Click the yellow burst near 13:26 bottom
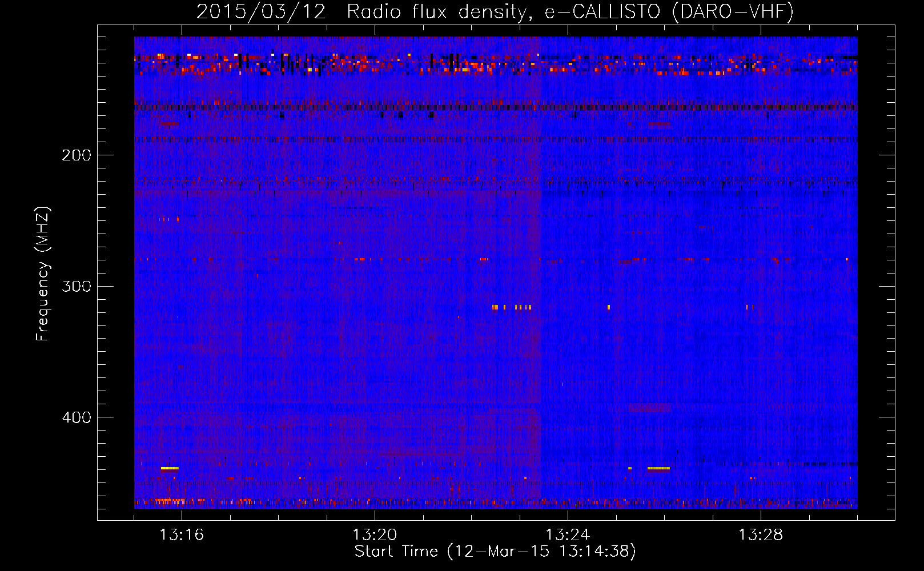 click(x=658, y=468)
